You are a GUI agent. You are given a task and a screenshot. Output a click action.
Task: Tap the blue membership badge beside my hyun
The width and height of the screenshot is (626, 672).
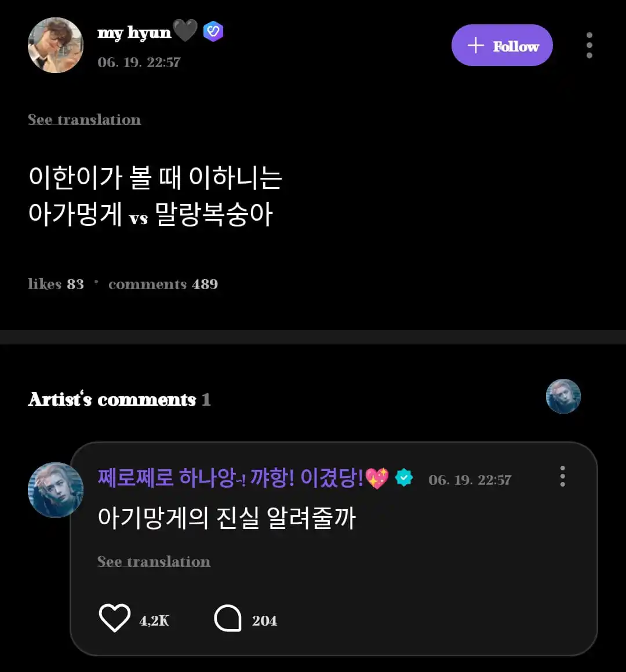pyautogui.click(x=213, y=31)
